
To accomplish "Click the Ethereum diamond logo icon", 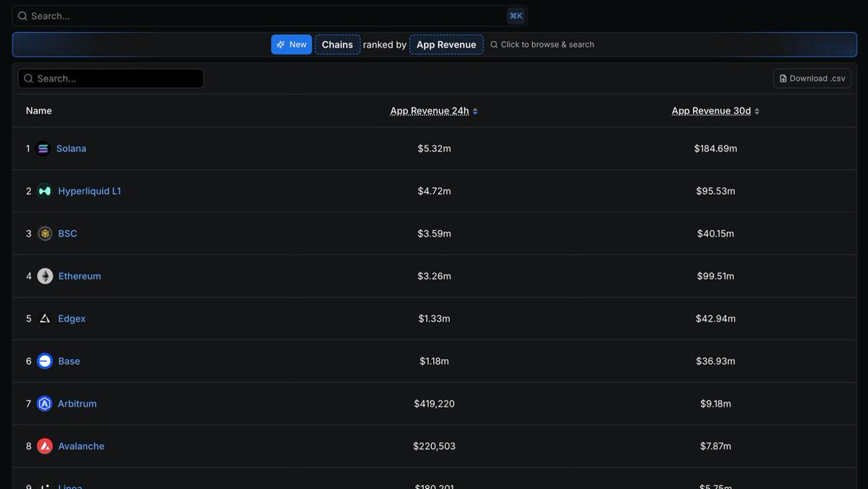I will tap(45, 276).
